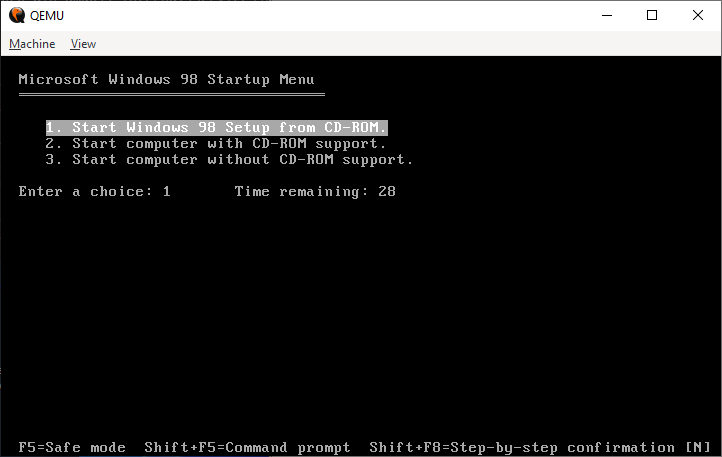Click the Shift+F5=Command prompt hint
The image size is (722, 457).
click(247, 447)
